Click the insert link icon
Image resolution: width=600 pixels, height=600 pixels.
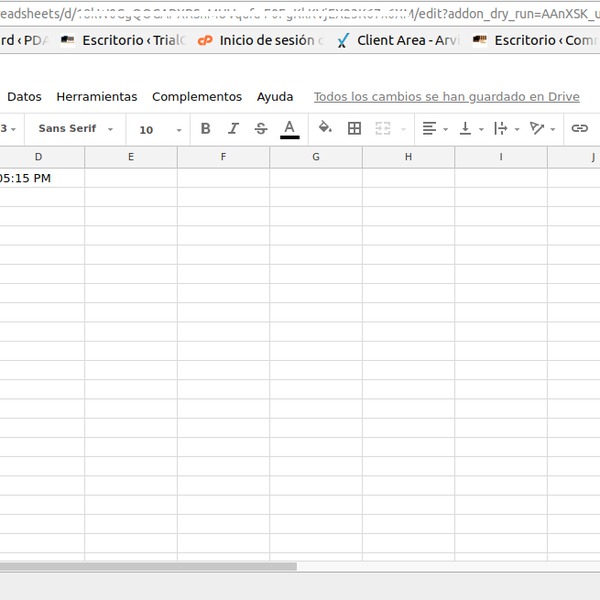pyautogui.click(x=579, y=129)
